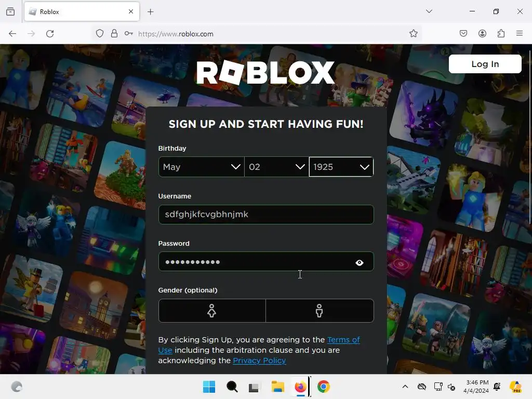Launch Chrome from taskbar
Screen dimensions: 532x399
coord(324,387)
